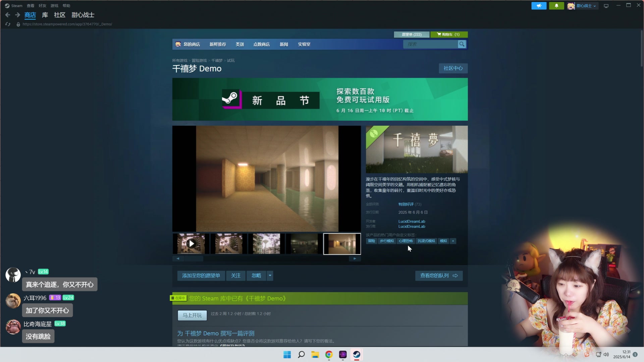
Task: Open 类别 menu
Action: point(239,44)
